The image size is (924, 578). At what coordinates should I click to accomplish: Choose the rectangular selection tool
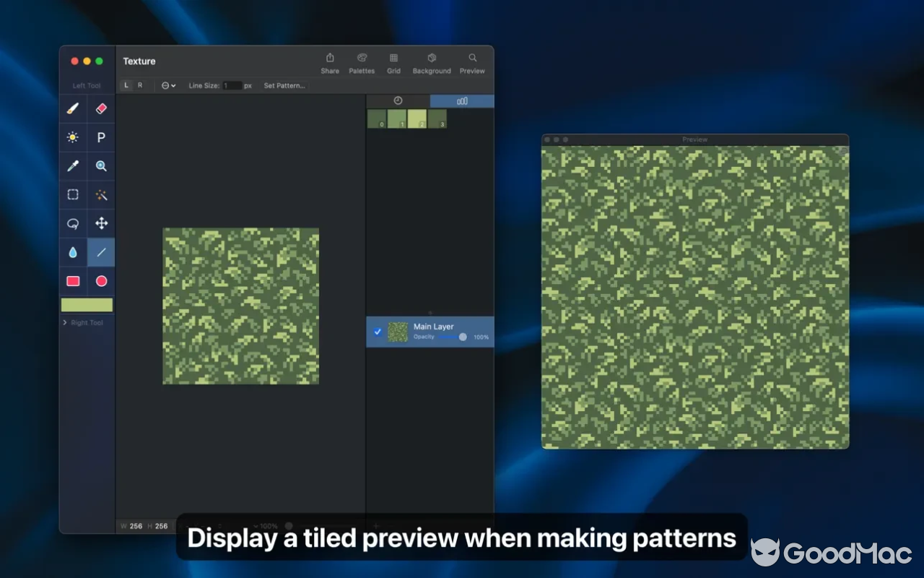(x=72, y=194)
